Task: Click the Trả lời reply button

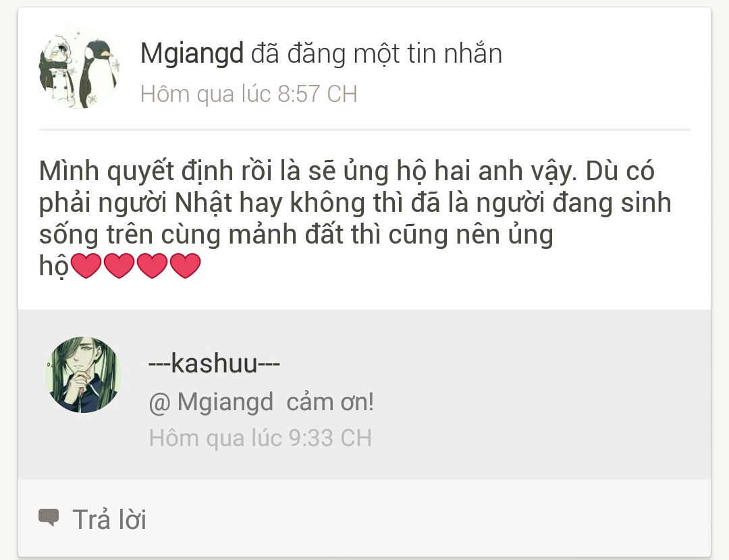Action: coord(109,519)
